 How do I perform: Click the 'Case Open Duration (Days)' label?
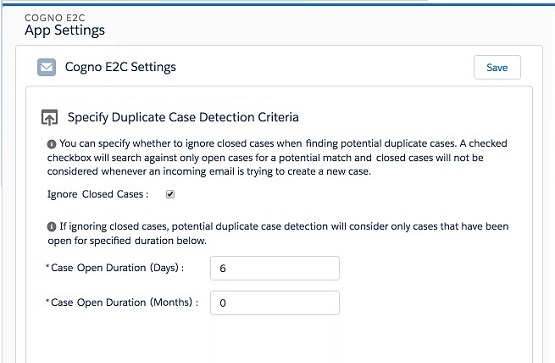click(x=117, y=268)
